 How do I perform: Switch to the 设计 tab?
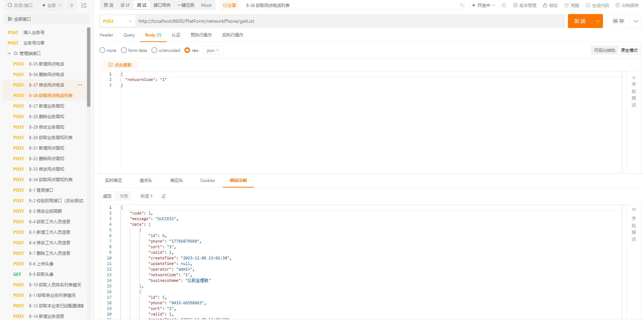click(x=125, y=5)
